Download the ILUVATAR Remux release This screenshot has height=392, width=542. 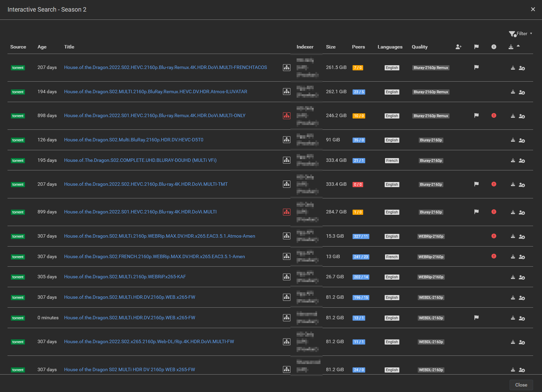point(513,92)
